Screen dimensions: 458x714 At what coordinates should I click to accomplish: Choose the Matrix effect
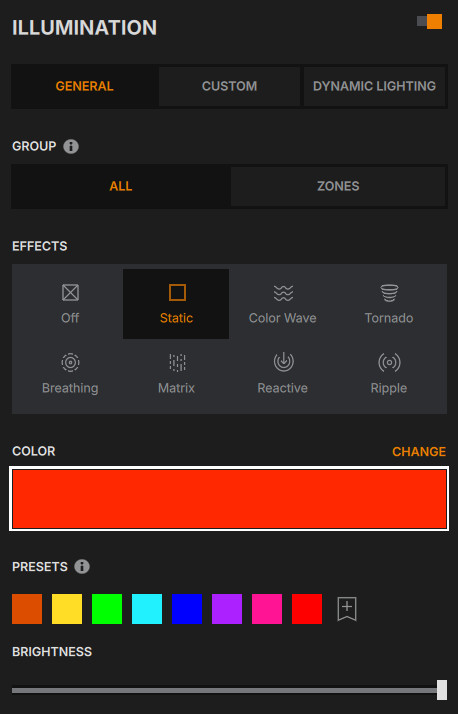[176, 374]
